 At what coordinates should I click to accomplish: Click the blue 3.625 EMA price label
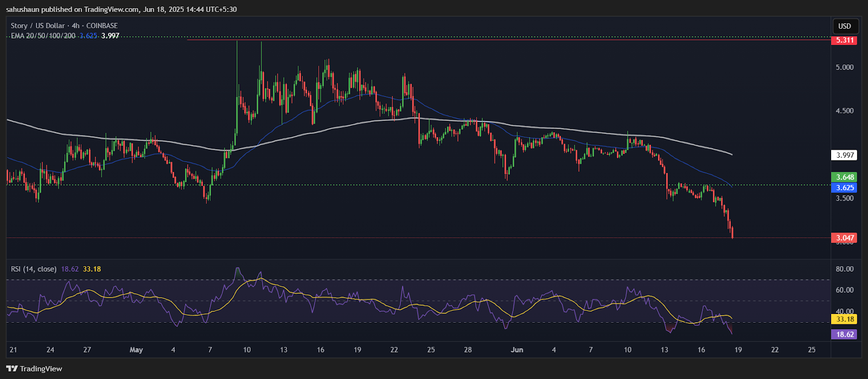pos(845,188)
